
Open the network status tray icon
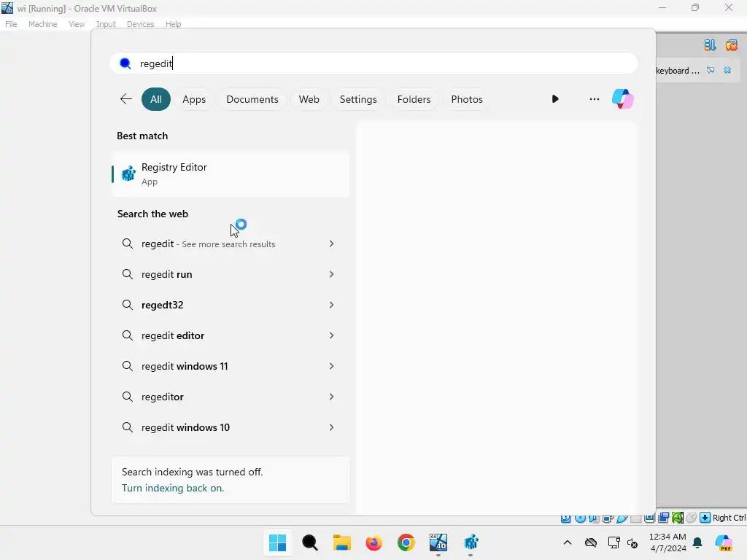pos(614,542)
